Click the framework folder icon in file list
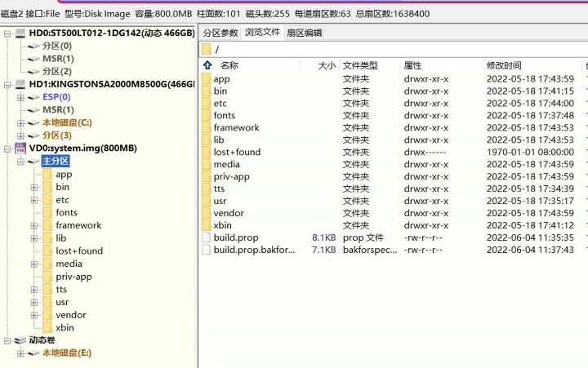This screenshot has width=588, height=368. click(207, 127)
